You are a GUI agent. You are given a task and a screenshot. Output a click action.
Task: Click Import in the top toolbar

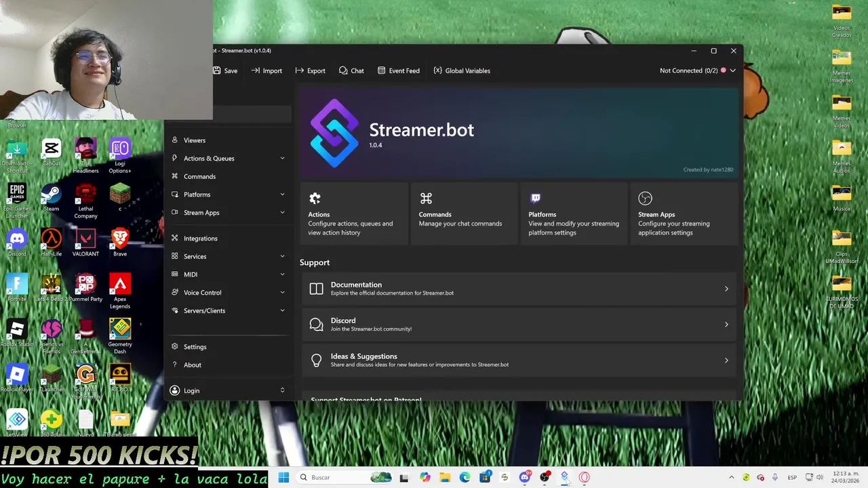tap(267, 70)
